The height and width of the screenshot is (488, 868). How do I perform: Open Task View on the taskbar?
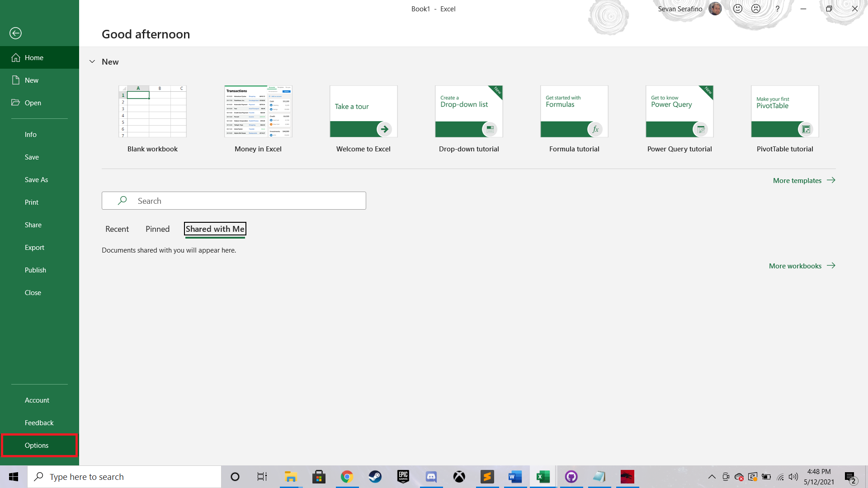click(262, 477)
